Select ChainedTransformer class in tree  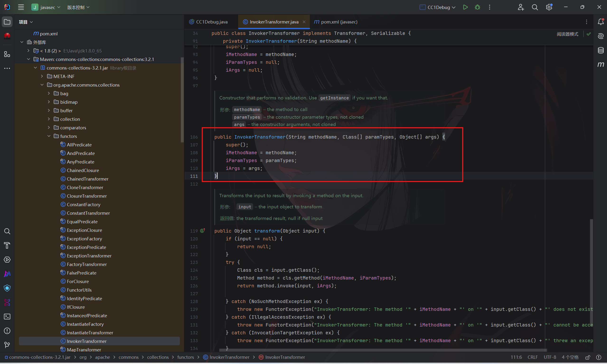pyautogui.click(x=87, y=179)
